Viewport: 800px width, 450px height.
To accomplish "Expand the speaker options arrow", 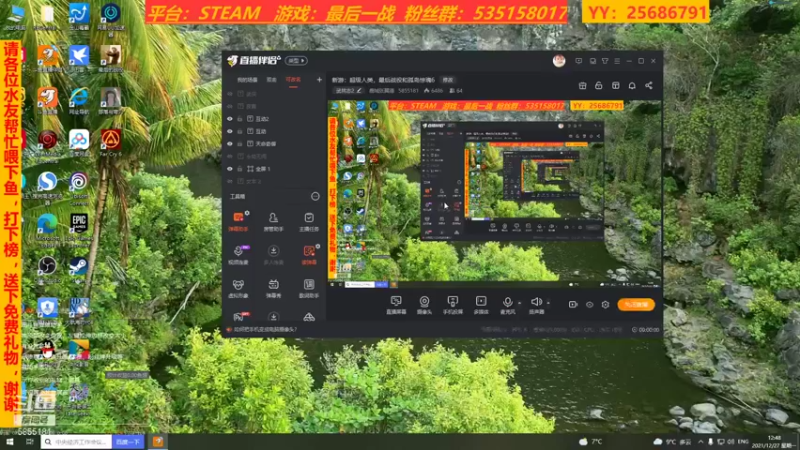I will [548, 303].
